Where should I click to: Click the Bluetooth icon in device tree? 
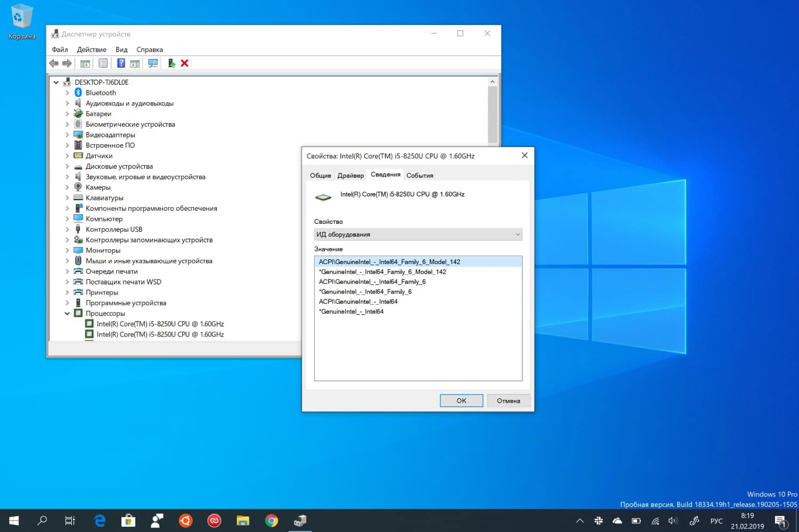point(78,93)
